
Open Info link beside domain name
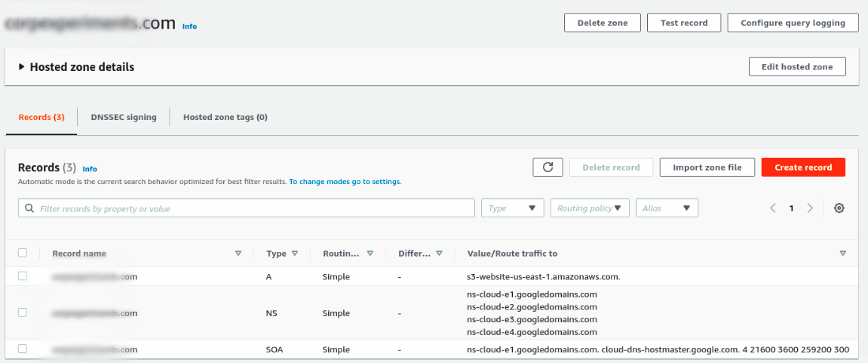[x=189, y=26]
